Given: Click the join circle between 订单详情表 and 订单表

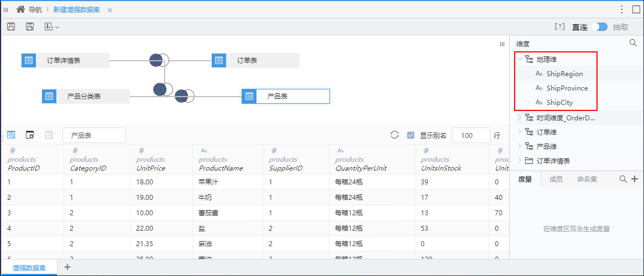Looking at the screenshot, I should pyautogui.click(x=159, y=60).
